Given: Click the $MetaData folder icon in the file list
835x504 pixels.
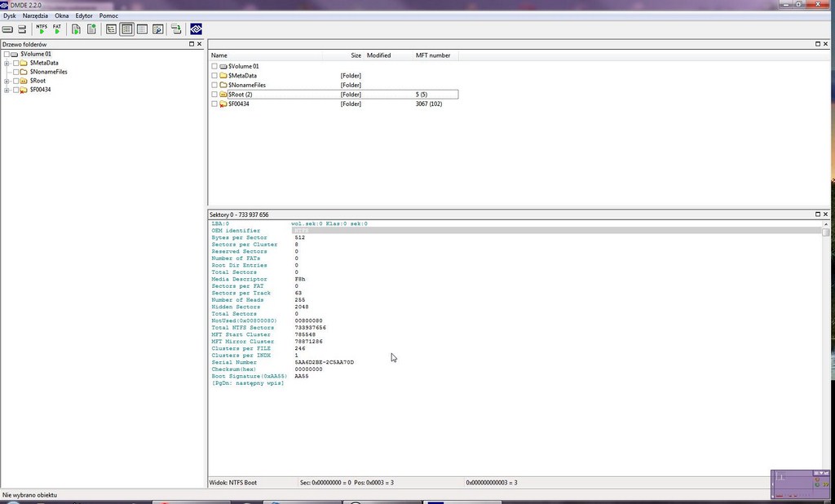Looking at the screenshot, I should [x=223, y=76].
